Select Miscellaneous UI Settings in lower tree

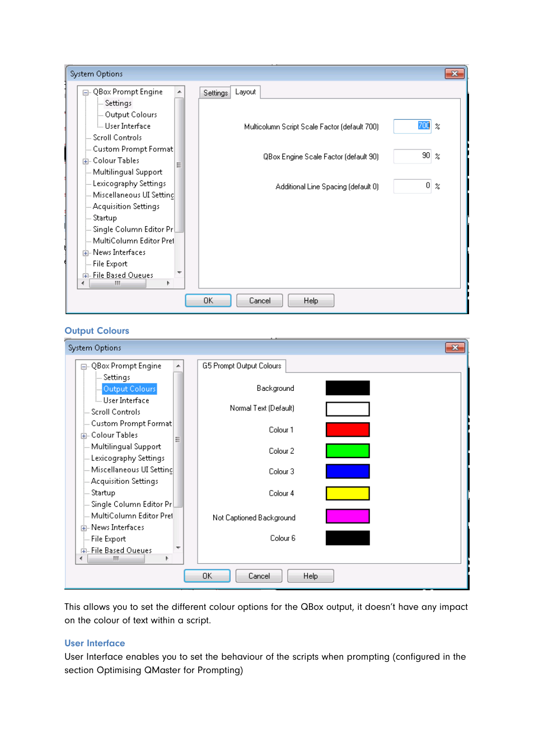(x=132, y=470)
